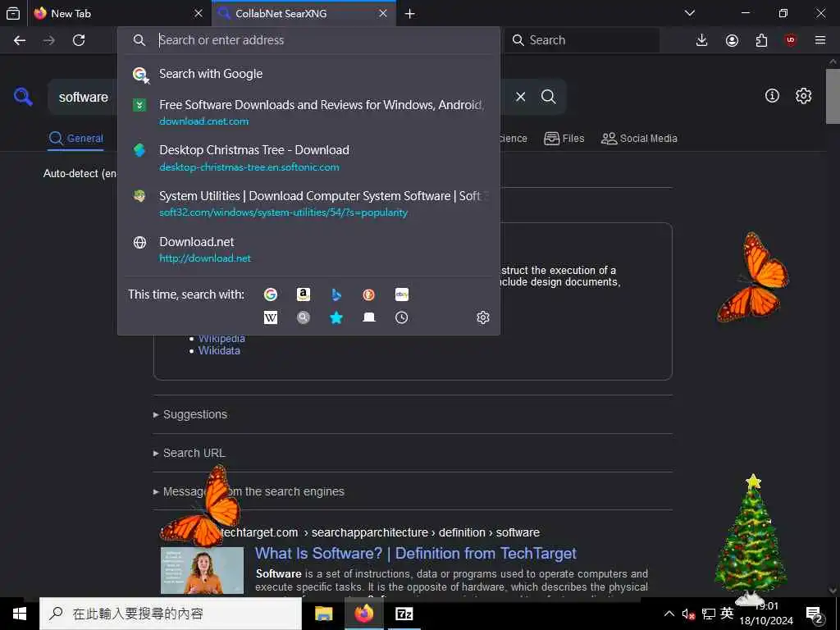840x630 pixels.
Task: Search this time with Google icon
Action: pos(271,294)
